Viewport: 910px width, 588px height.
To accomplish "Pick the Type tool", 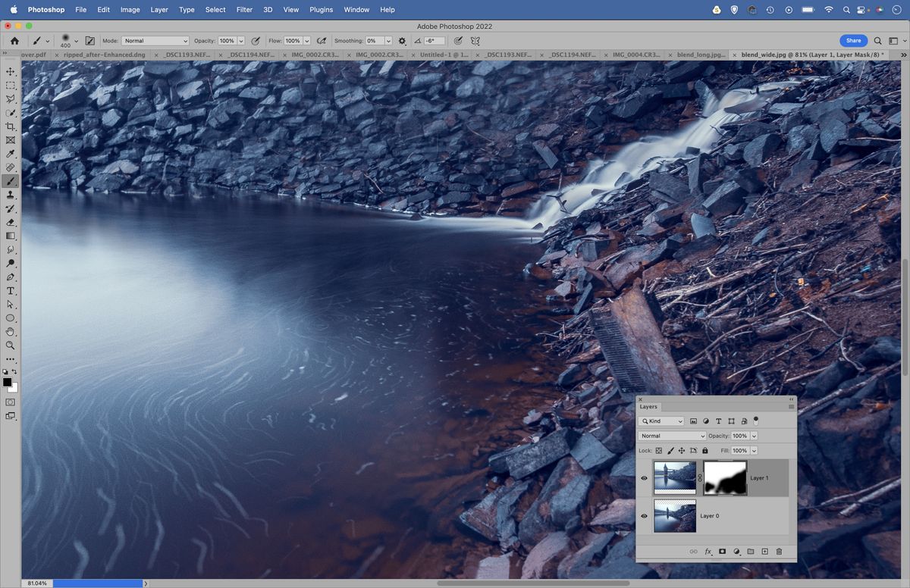I will click(x=11, y=290).
